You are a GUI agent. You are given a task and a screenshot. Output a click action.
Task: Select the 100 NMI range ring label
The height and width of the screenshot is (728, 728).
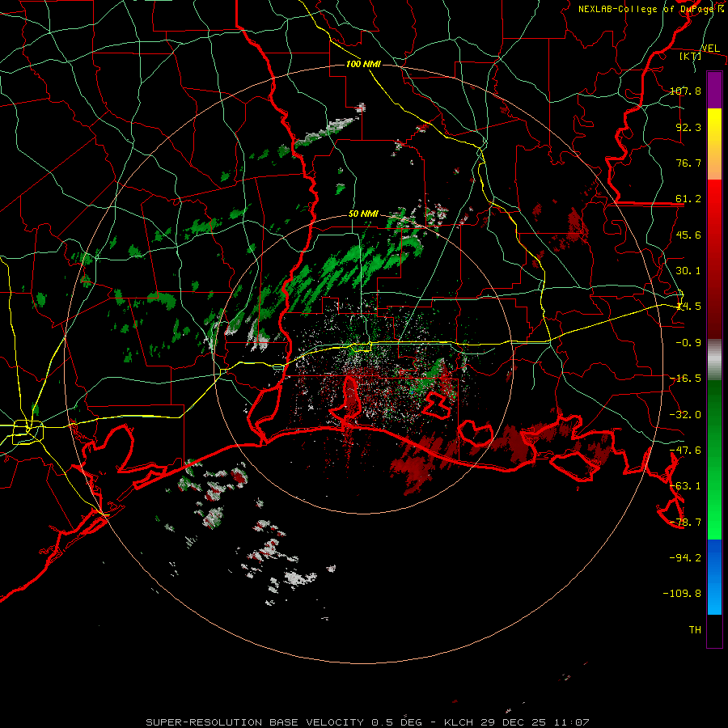coord(363,64)
